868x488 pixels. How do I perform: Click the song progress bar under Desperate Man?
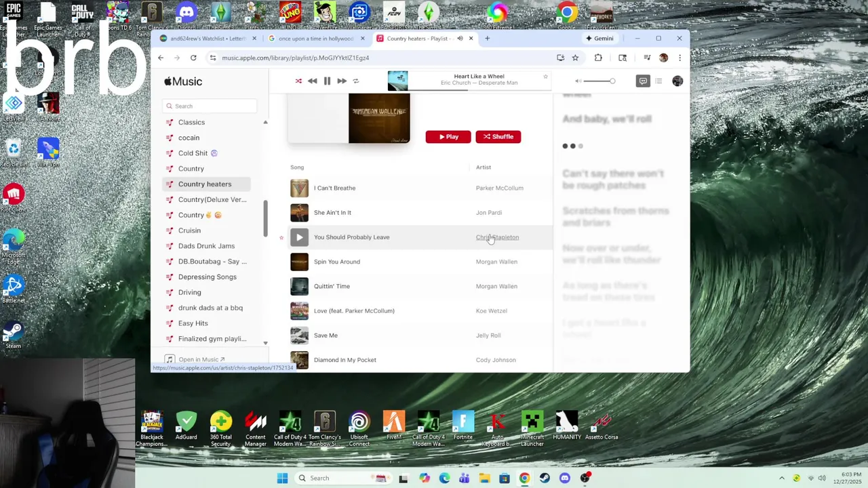tap(479, 89)
